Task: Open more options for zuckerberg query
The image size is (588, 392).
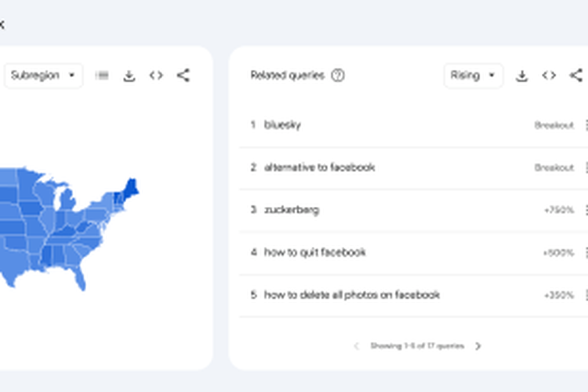Action: (x=585, y=210)
